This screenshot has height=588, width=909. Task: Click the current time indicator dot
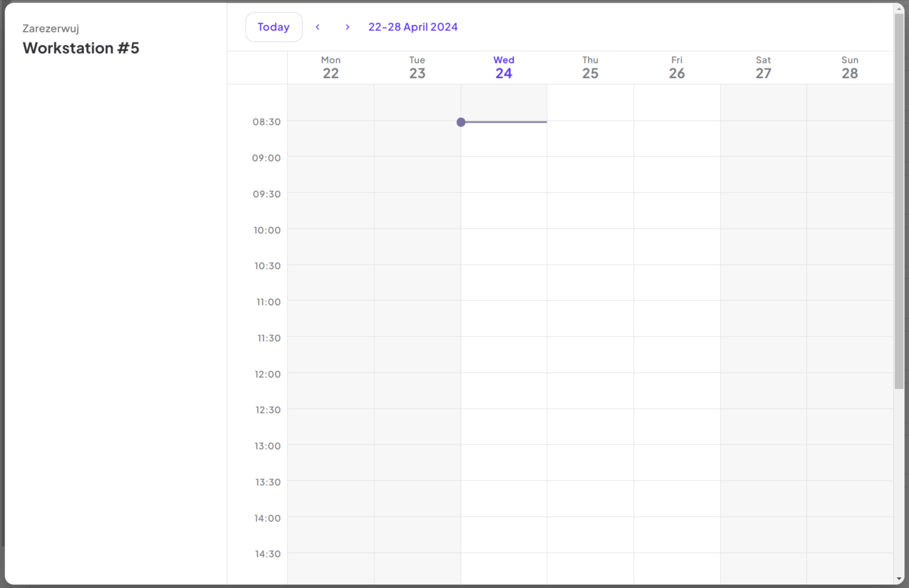pos(460,122)
